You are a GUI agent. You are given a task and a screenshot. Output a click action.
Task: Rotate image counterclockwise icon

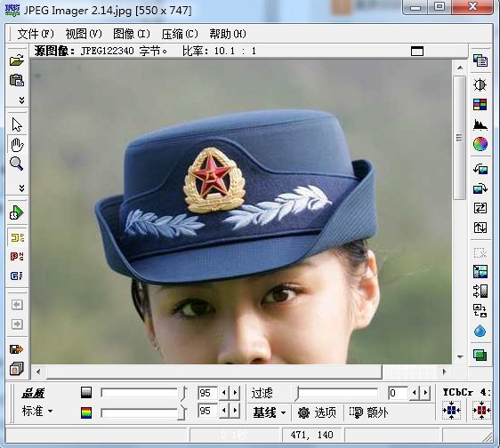pyautogui.click(x=480, y=169)
